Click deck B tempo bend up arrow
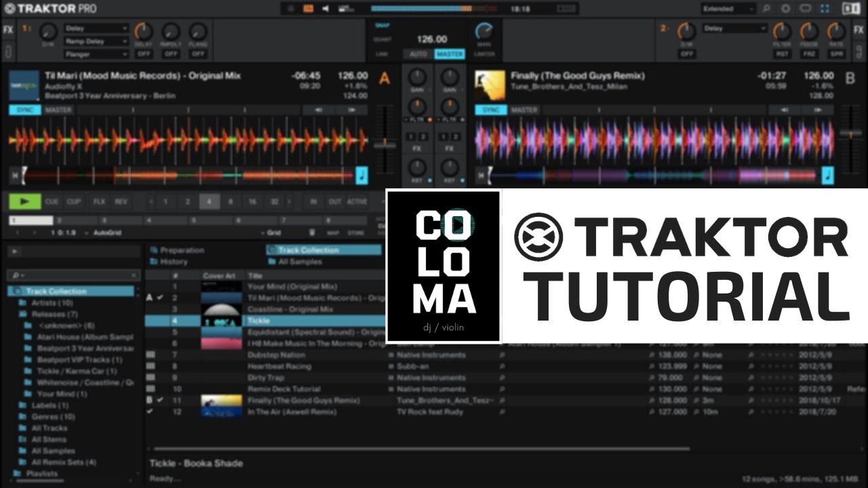Image resolution: width=868 pixels, height=488 pixels. [x=818, y=110]
